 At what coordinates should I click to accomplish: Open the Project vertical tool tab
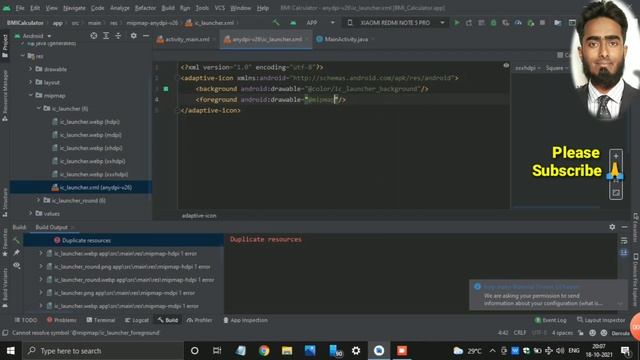(x=5, y=46)
